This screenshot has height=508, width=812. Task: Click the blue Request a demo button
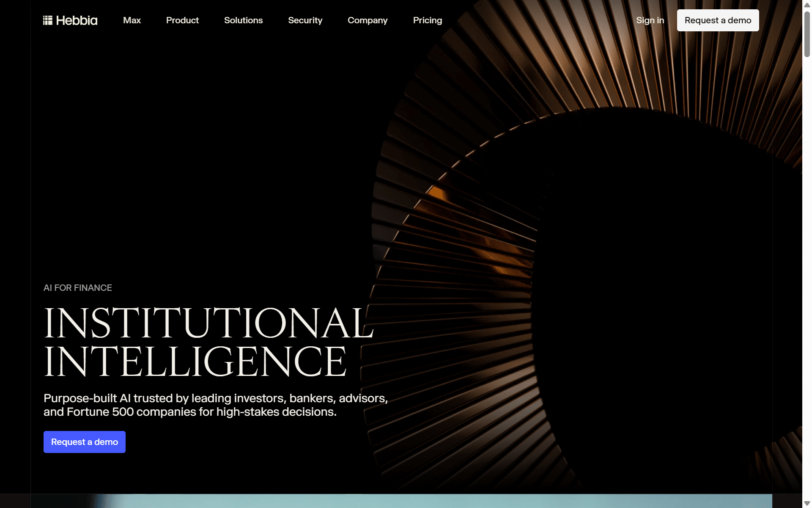pyautogui.click(x=85, y=442)
